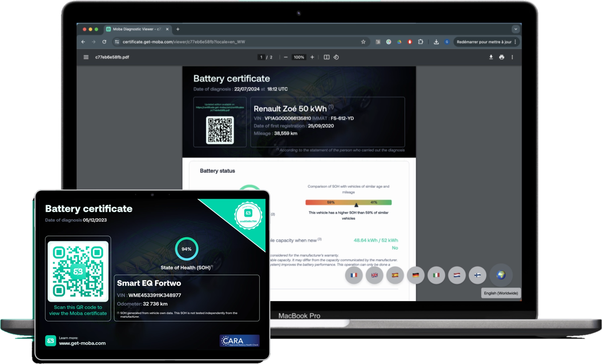Open PDF viewer more actions menu
This screenshot has width=602, height=364.
point(512,57)
